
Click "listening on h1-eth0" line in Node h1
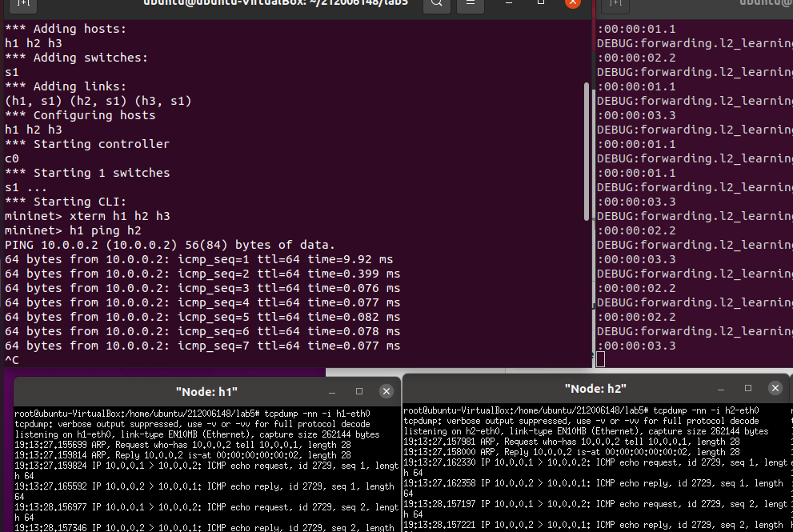pyautogui.click(x=197, y=434)
